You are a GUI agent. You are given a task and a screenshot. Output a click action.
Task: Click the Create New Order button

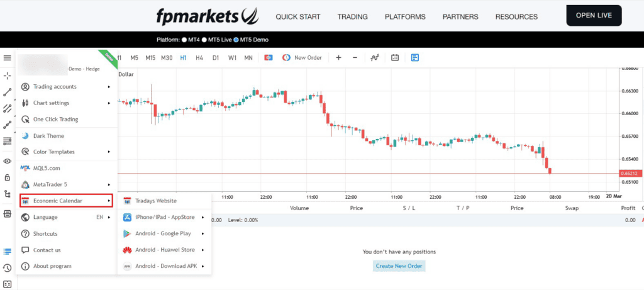coord(399,266)
